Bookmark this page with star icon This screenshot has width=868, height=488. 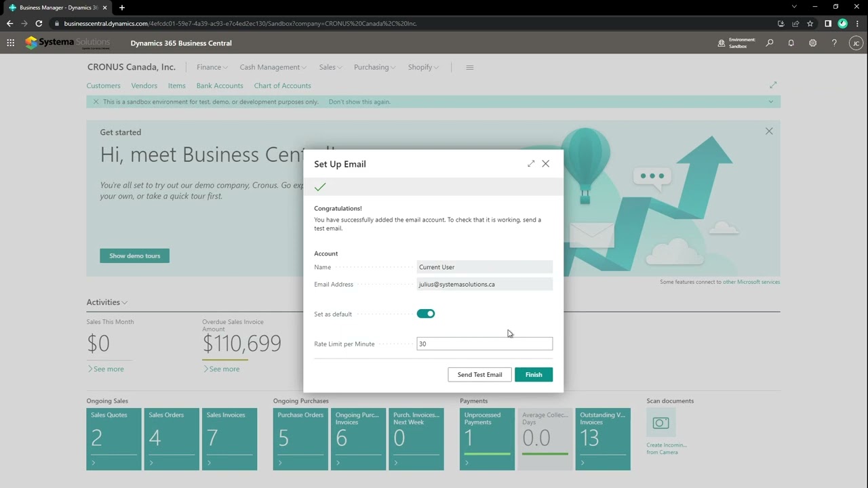(x=810, y=23)
